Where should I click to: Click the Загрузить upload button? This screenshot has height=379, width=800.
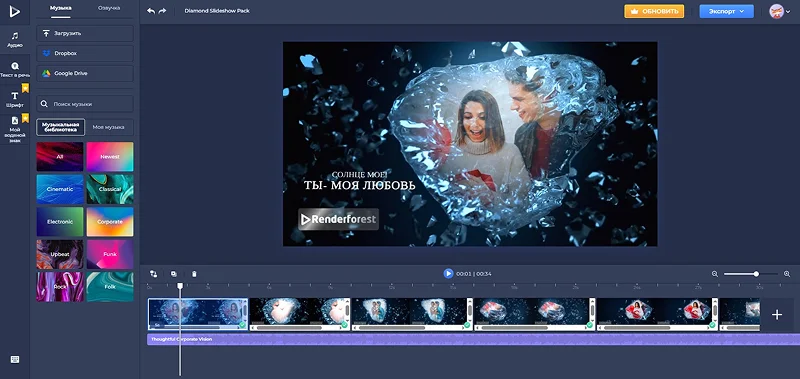point(85,33)
